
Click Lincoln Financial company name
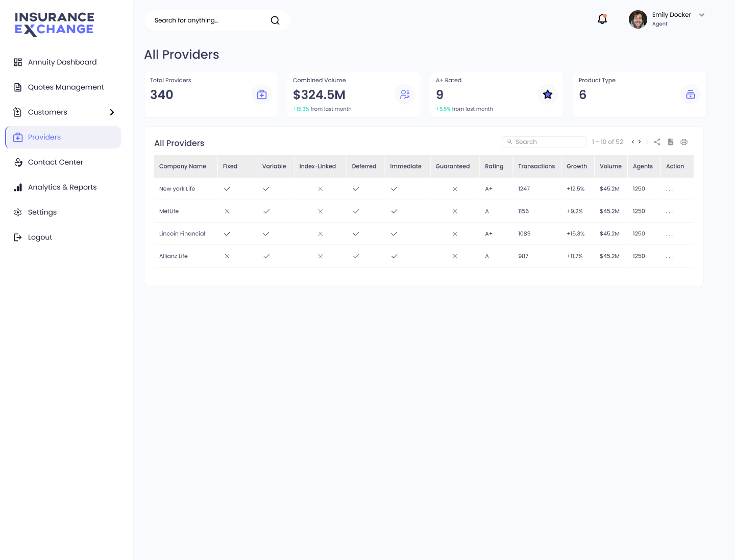click(182, 234)
